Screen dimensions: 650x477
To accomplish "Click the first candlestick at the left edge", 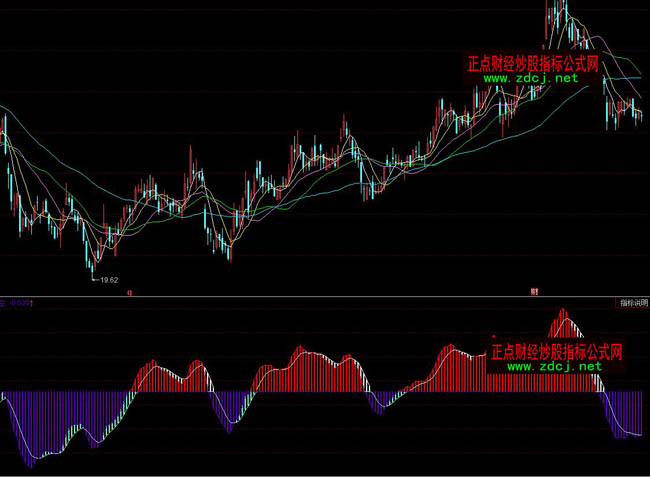I will pyautogui.click(x=3, y=135).
